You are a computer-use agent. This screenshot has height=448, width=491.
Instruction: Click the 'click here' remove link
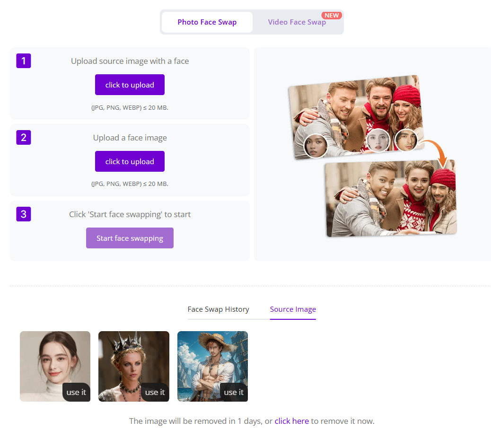(x=291, y=421)
